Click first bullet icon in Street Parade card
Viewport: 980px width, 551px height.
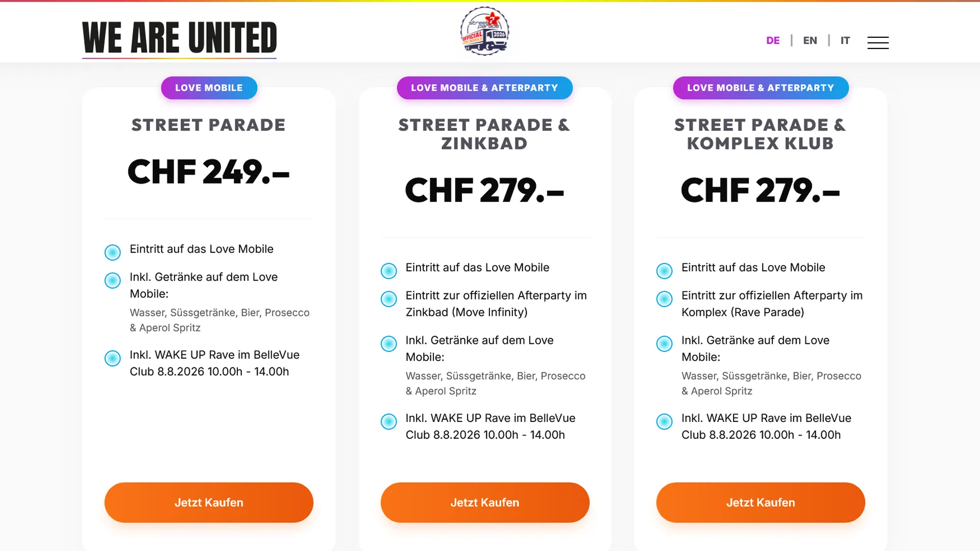(x=112, y=252)
